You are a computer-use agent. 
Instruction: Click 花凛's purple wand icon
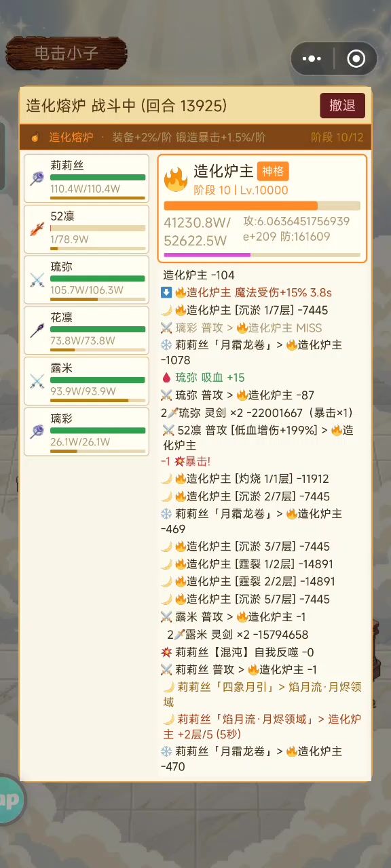37,330
